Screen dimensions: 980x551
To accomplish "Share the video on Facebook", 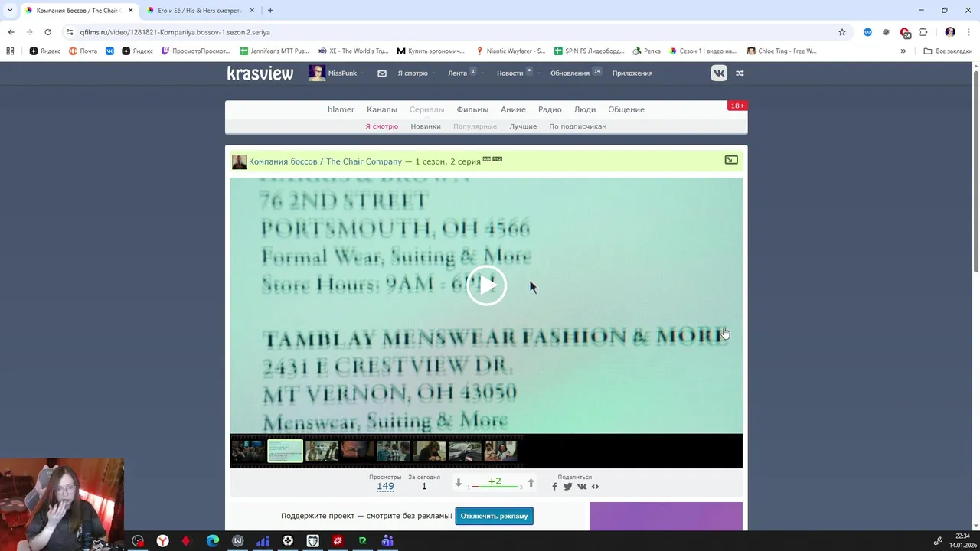I will click(x=554, y=487).
